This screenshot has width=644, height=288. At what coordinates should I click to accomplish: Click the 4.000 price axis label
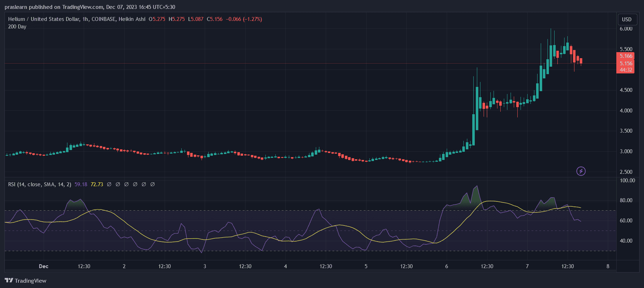coord(626,111)
